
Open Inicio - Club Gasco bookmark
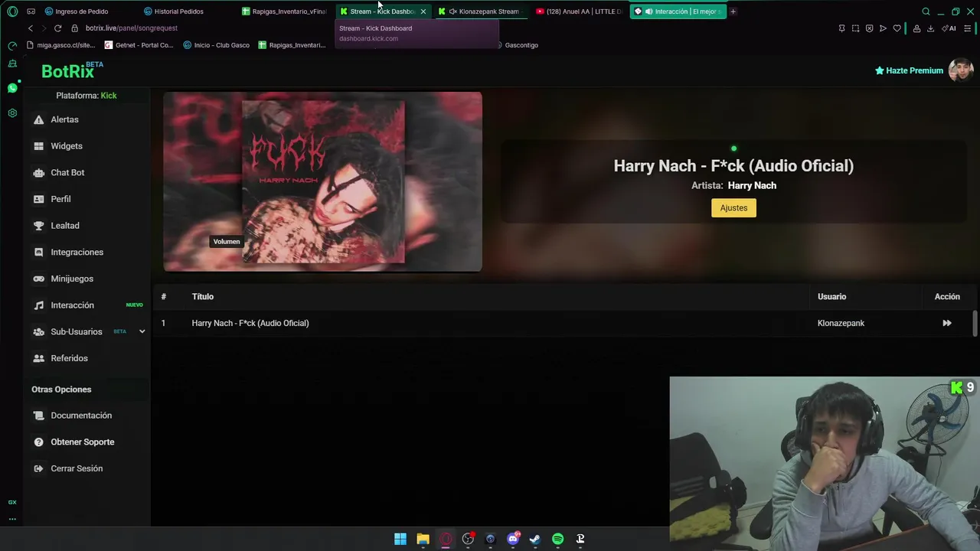tap(217, 45)
